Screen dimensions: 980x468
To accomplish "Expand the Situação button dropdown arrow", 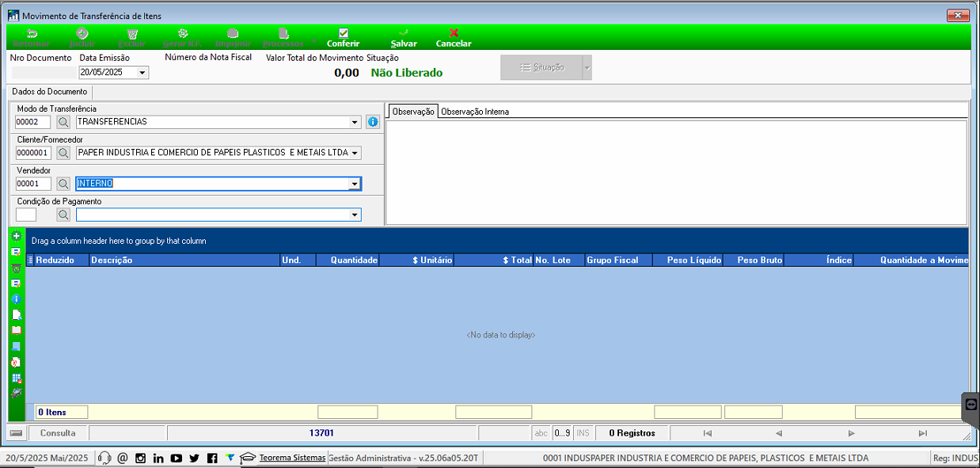I will point(587,67).
